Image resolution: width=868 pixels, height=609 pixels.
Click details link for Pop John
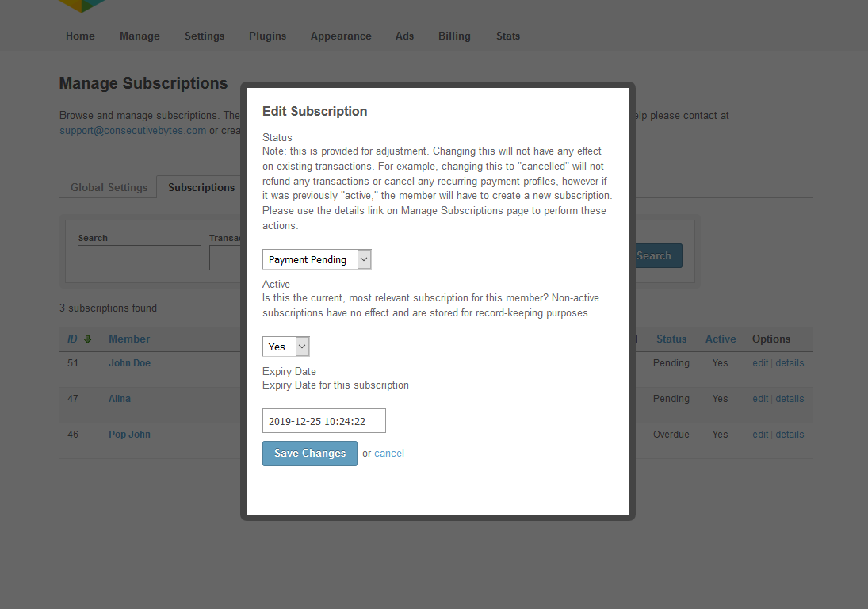click(790, 435)
